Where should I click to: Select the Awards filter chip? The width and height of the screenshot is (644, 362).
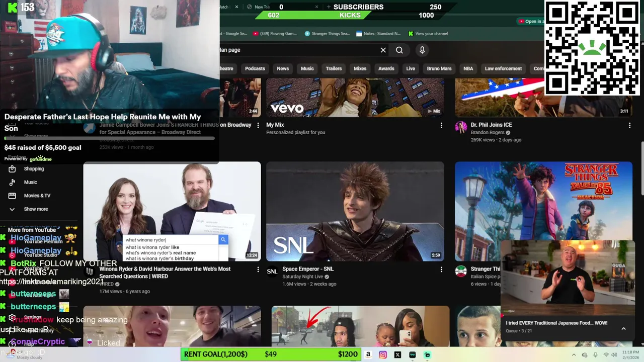[386, 68]
